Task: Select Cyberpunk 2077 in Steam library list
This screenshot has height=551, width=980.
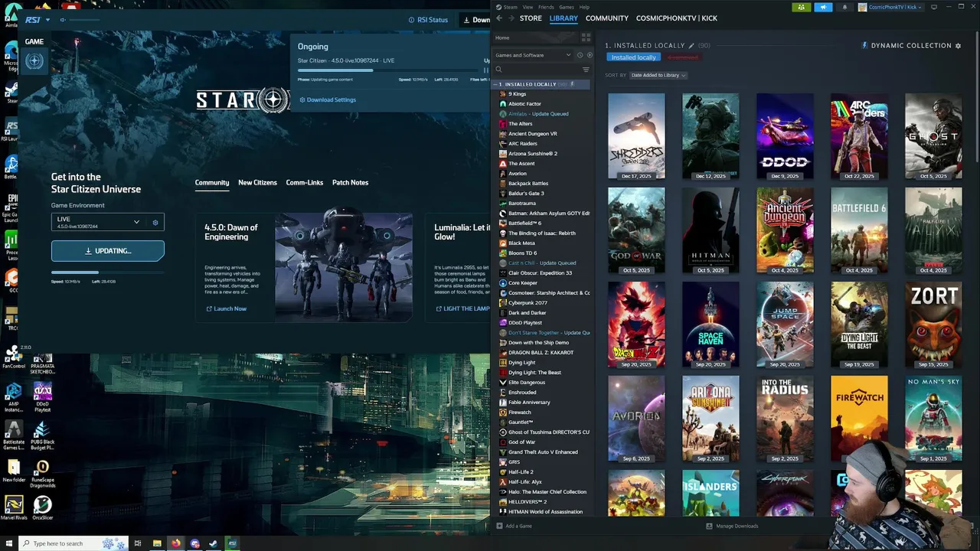Action: pyautogui.click(x=528, y=303)
